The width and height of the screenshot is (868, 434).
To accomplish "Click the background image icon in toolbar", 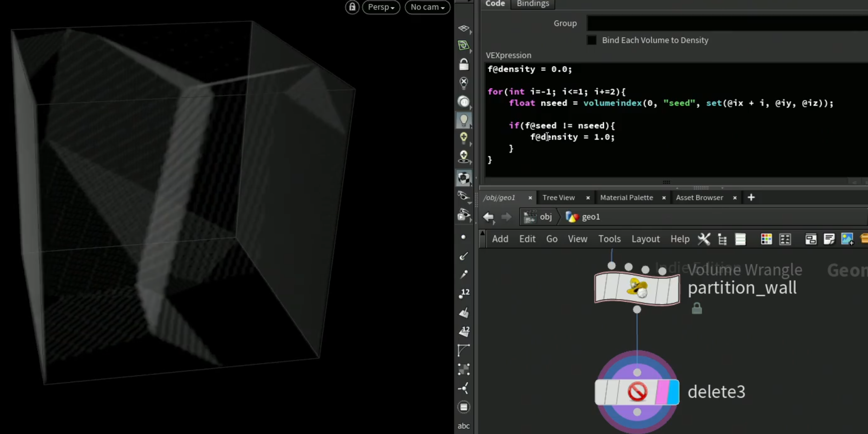I will click(x=847, y=239).
